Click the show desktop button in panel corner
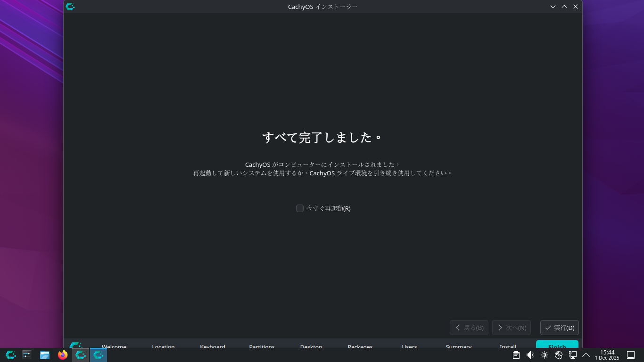Screen dimensions: 644x362 point(631,355)
